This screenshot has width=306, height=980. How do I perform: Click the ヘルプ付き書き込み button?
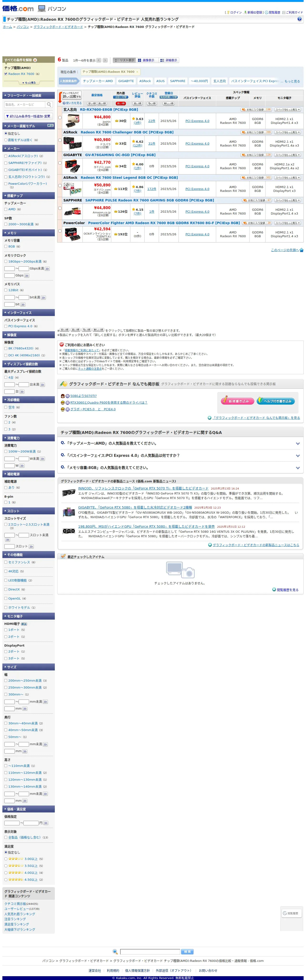(275, 400)
